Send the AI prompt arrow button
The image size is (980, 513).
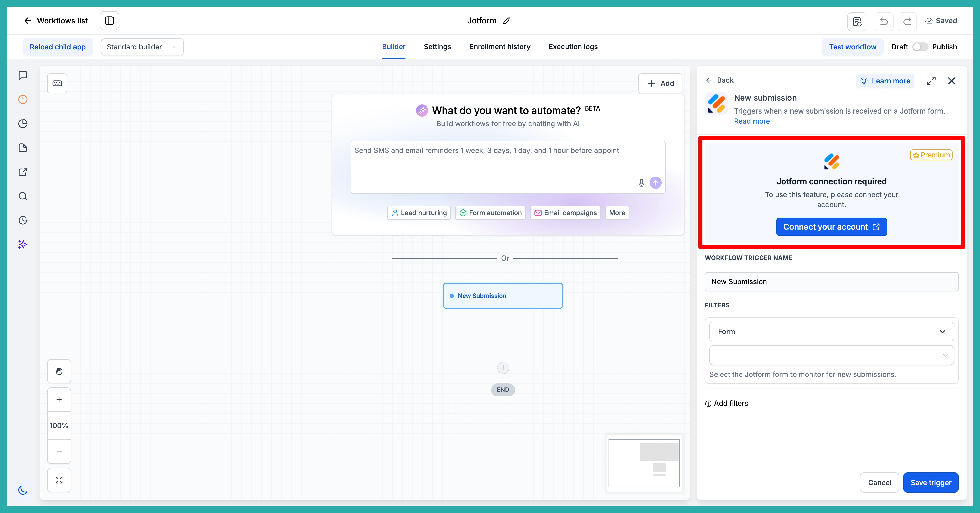[656, 183]
